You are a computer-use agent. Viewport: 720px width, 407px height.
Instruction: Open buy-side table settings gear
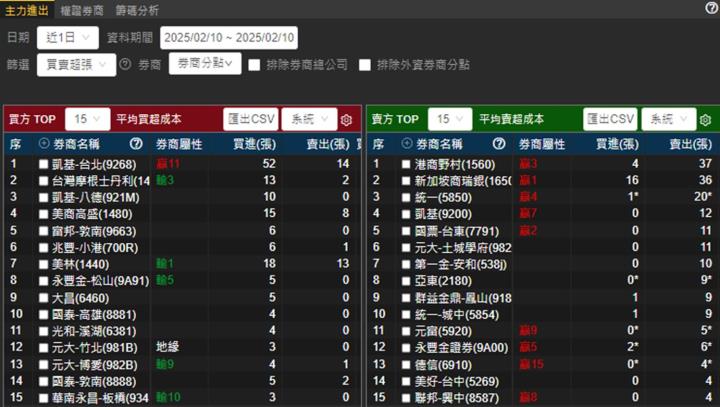click(x=346, y=120)
